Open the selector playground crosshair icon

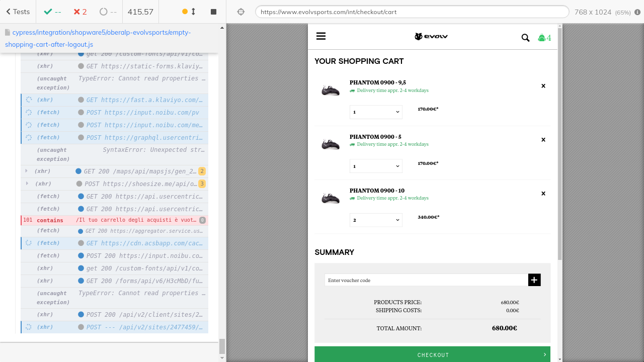[241, 12]
